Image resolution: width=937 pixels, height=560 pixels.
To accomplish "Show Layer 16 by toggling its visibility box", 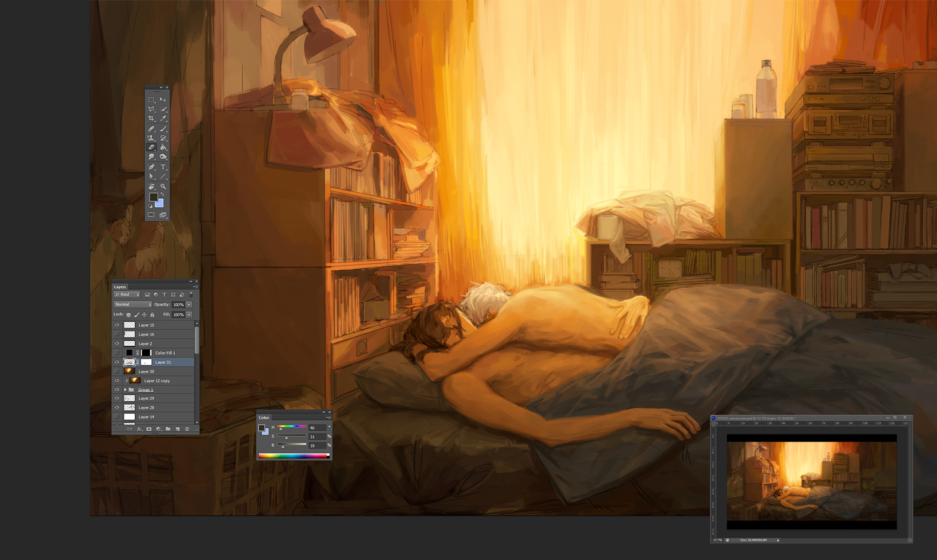I will pyautogui.click(x=117, y=335).
